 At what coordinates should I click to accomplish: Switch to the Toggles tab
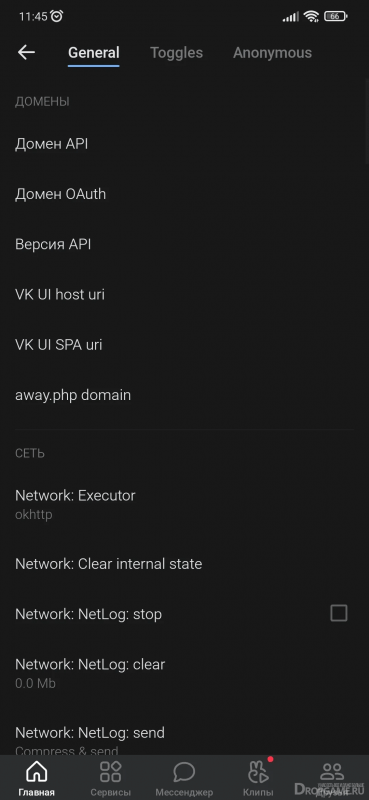(176, 53)
